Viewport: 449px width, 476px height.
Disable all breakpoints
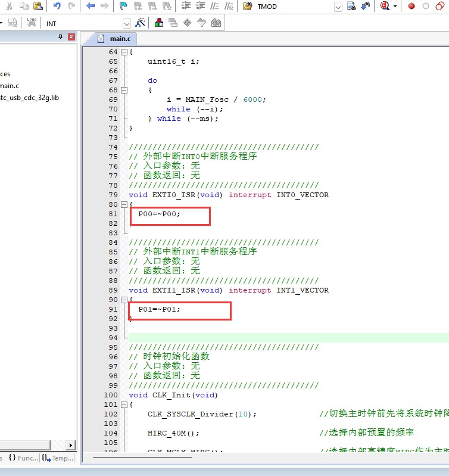[440, 6]
